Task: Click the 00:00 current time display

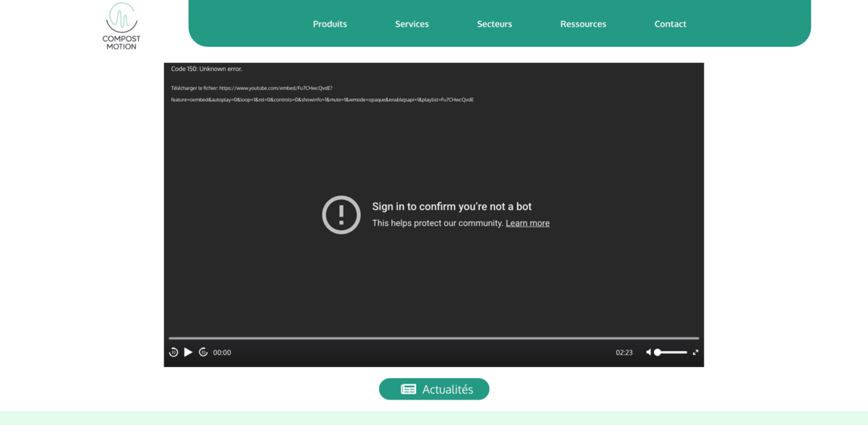Action: pos(222,353)
